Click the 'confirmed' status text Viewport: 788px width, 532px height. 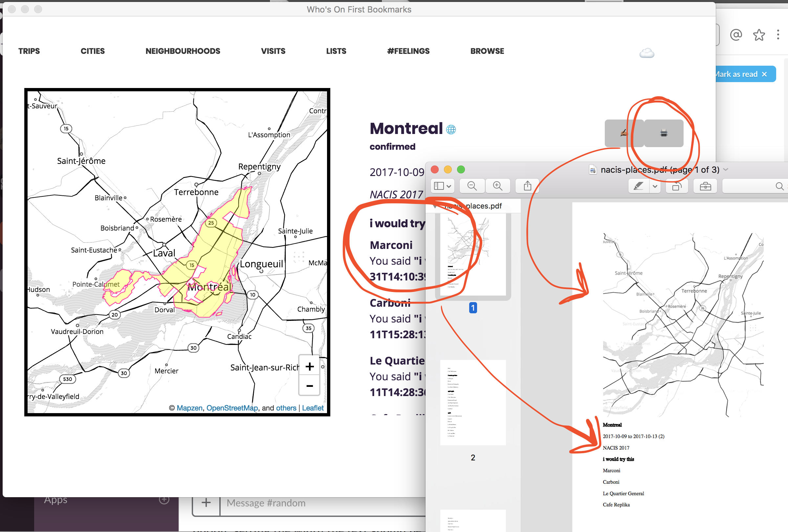point(392,146)
